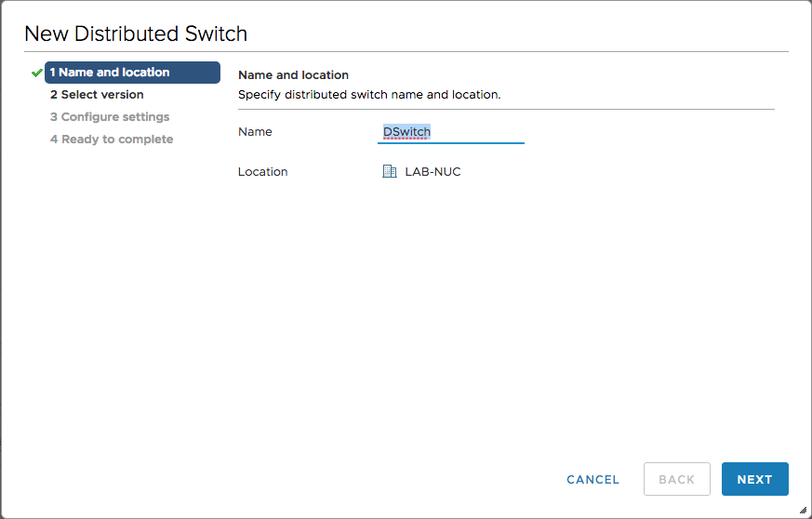Click the green checkmark beside step 1
812x519 pixels.
[37, 73]
